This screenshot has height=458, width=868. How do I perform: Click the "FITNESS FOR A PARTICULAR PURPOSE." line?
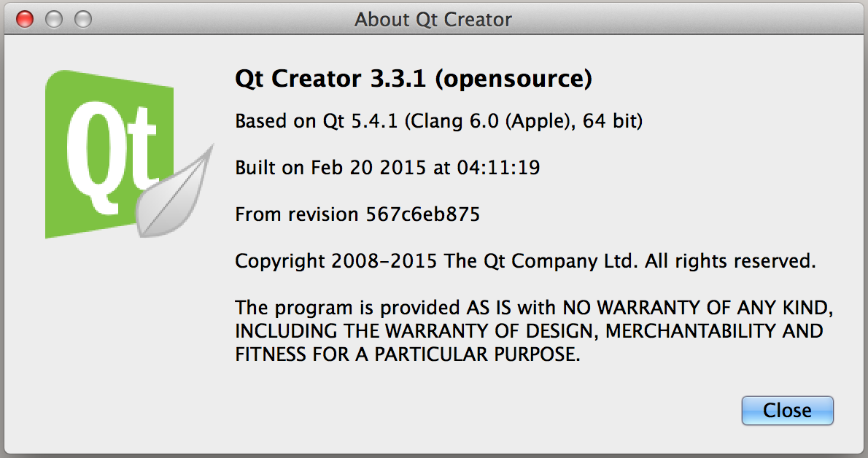coord(408,355)
